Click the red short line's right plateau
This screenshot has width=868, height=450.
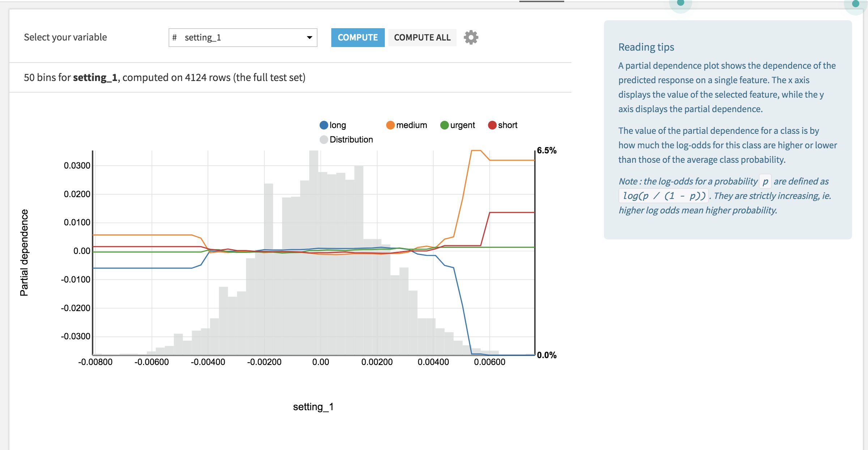pos(512,212)
